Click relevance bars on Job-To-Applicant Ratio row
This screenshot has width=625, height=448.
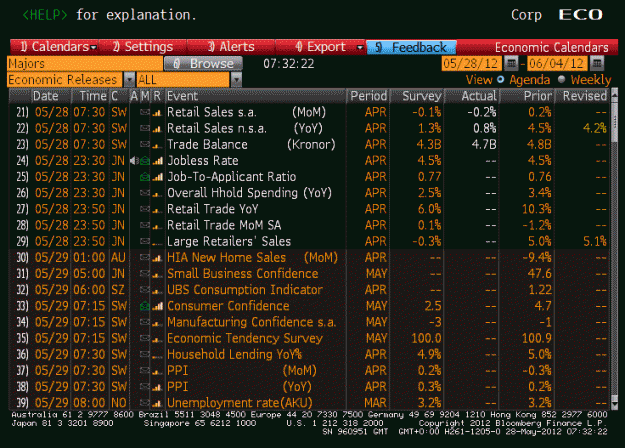(157, 177)
